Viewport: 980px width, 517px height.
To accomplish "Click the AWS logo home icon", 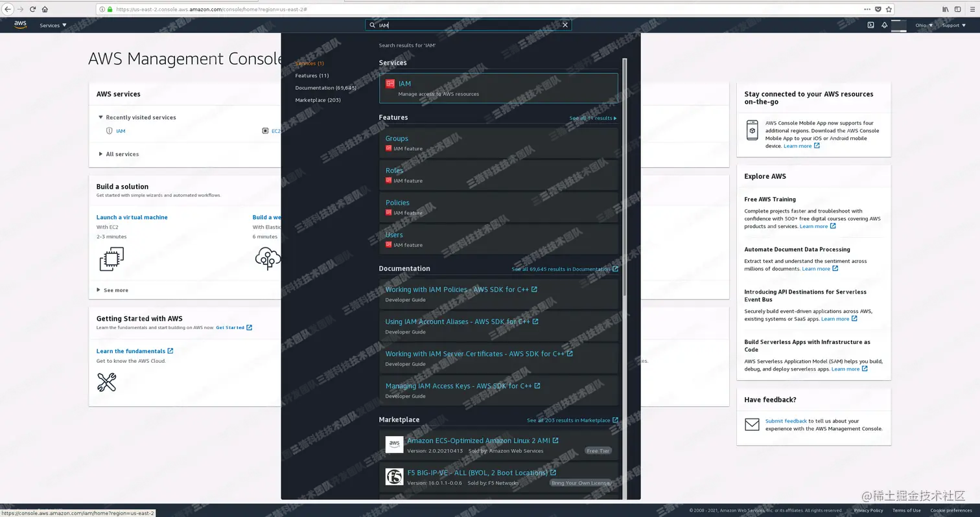I will pyautogui.click(x=20, y=25).
